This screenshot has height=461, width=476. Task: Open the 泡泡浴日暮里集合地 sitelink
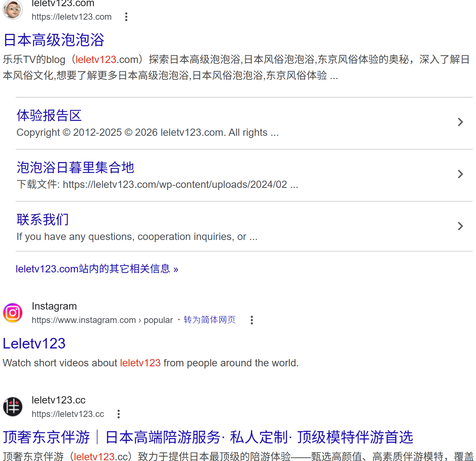[75, 168]
